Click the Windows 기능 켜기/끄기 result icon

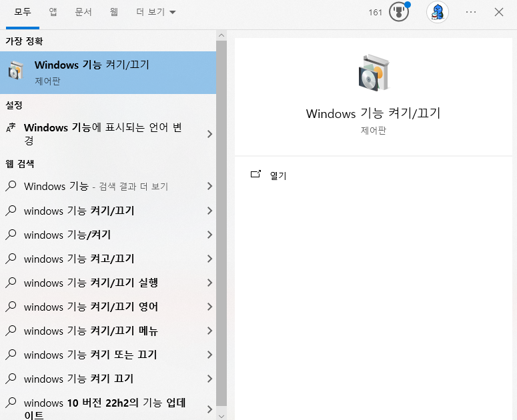click(x=16, y=71)
